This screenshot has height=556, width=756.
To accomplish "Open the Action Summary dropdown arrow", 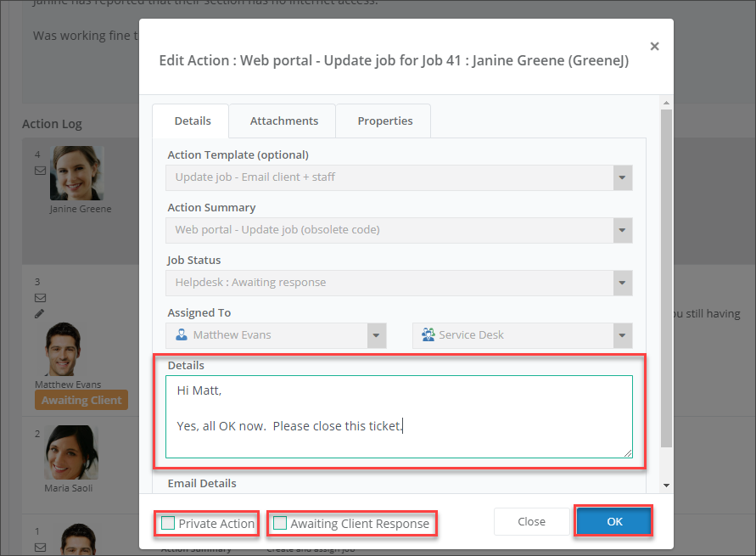I will (623, 230).
